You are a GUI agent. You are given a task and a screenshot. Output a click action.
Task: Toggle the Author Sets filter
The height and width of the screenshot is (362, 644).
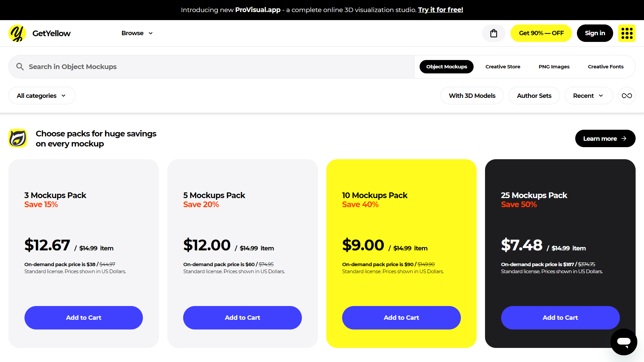tap(534, 96)
